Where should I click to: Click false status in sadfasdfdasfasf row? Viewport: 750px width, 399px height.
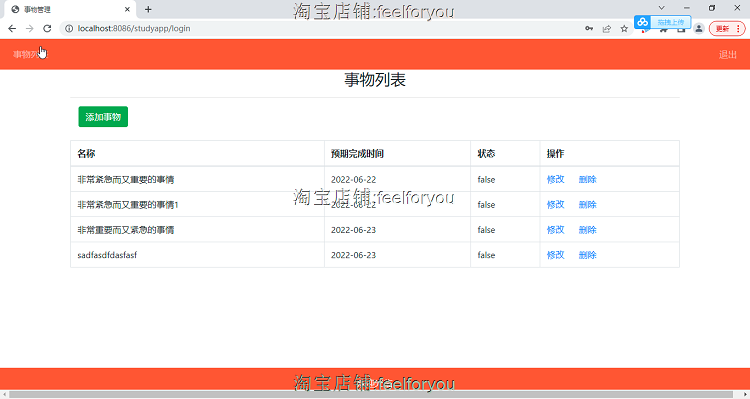486,255
